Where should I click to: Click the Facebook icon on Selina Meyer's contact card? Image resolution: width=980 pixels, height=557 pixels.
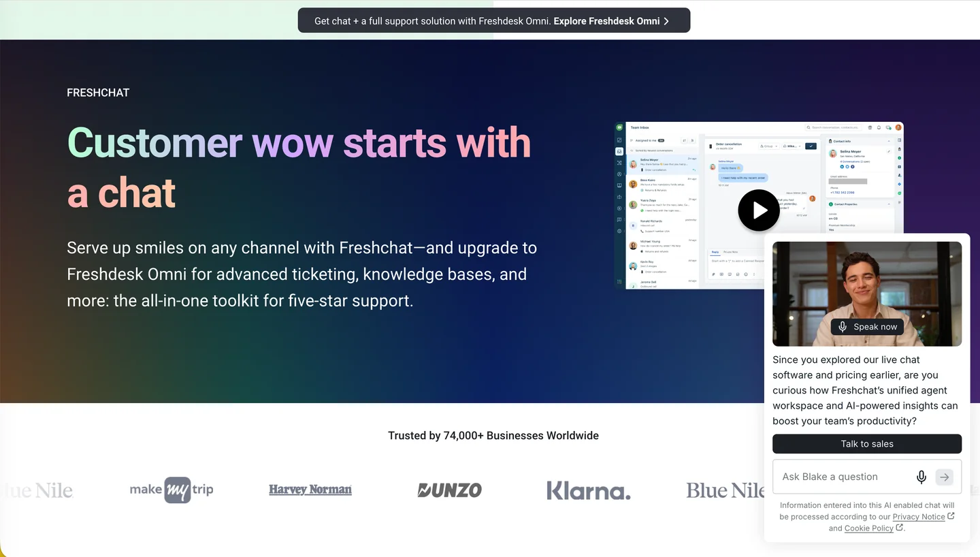click(851, 166)
